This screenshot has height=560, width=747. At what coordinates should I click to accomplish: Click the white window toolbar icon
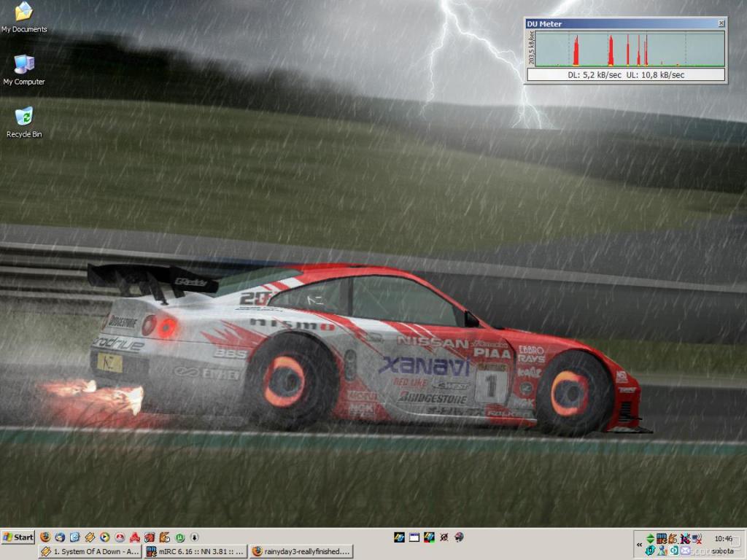(414, 537)
